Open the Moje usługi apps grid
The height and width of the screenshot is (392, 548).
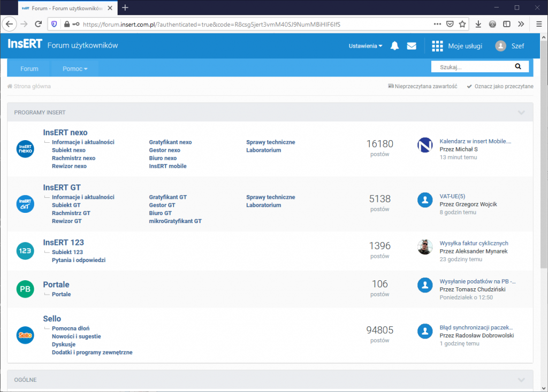437,46
